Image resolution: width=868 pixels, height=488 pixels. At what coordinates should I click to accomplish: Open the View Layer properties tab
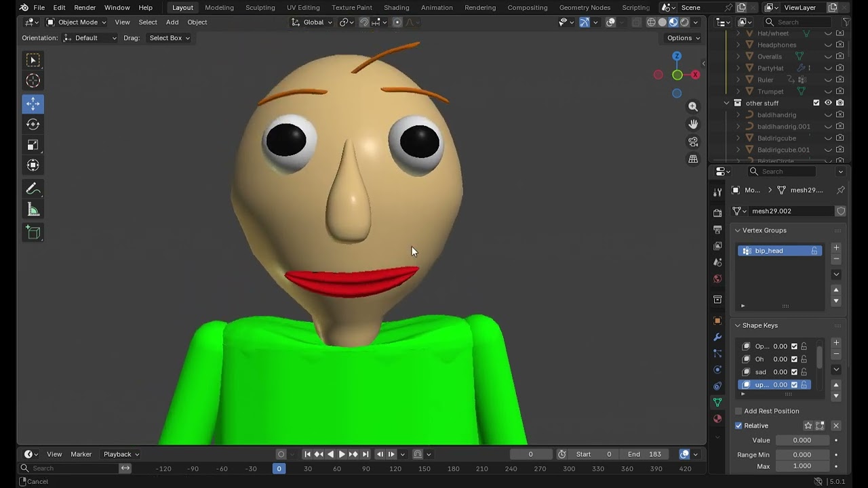(717, 245)
